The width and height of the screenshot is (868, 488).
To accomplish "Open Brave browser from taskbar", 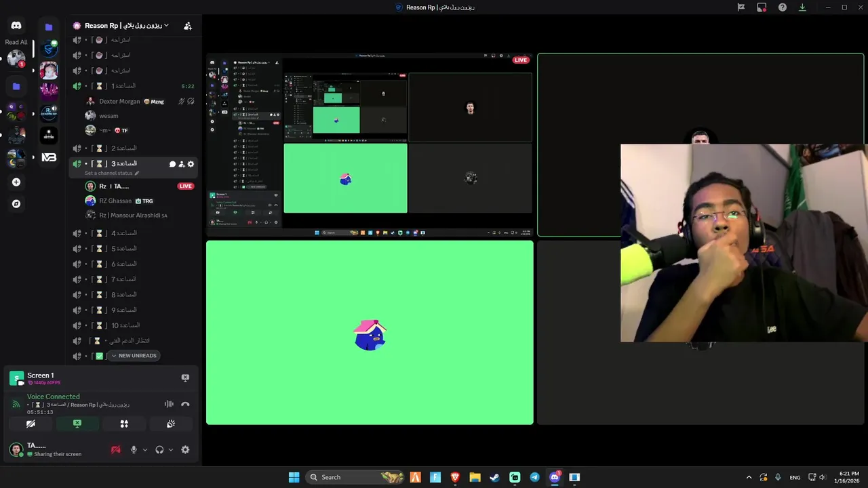I will click(x=455, y=477).
